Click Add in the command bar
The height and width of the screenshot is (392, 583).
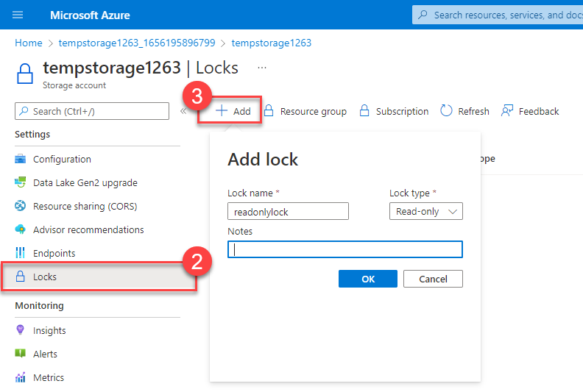pos(233,112)
